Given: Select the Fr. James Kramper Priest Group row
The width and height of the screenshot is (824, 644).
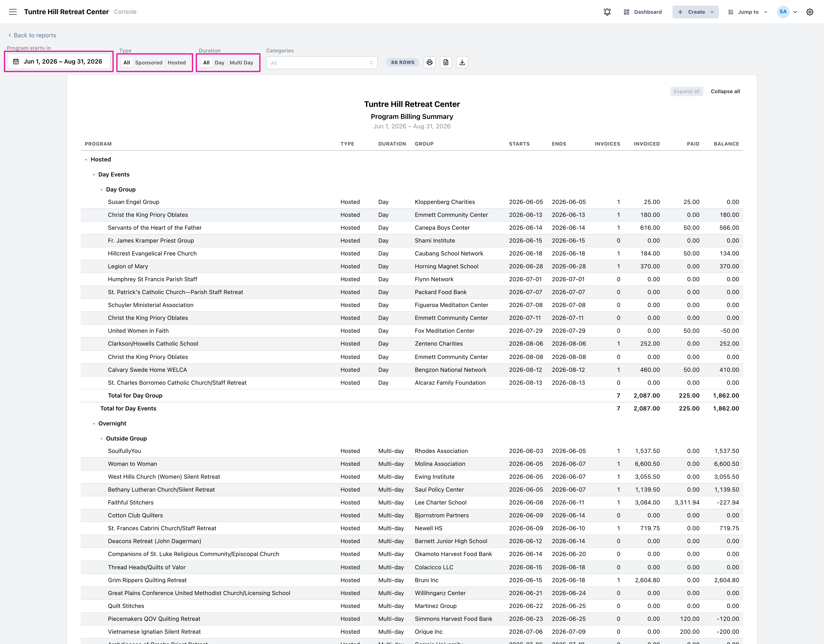Looking at the screenshot, I should pos(412,240).
